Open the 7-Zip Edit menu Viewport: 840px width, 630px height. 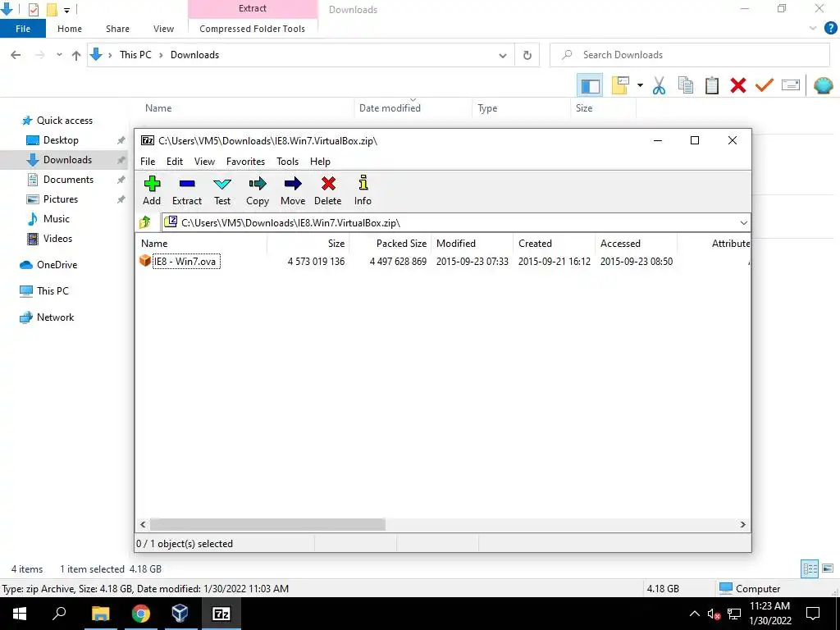pyautogui.click(x=175, y=162)
